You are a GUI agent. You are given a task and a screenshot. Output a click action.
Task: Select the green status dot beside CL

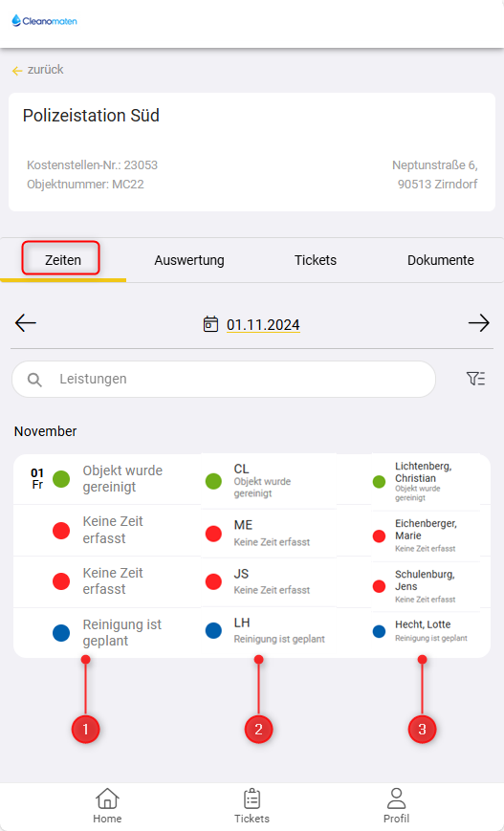click(x=213, y=481)
